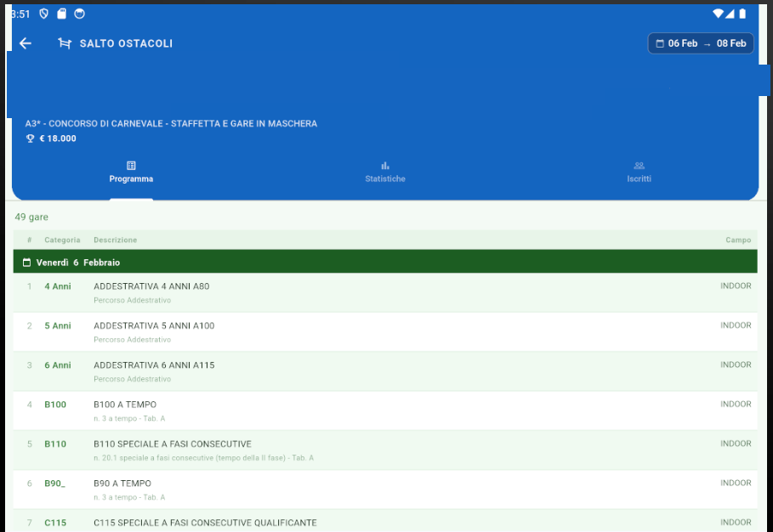
Task: Click the competition title A3* - CONCORSO DI CARNEVALE
Action: tap(171, 123)
